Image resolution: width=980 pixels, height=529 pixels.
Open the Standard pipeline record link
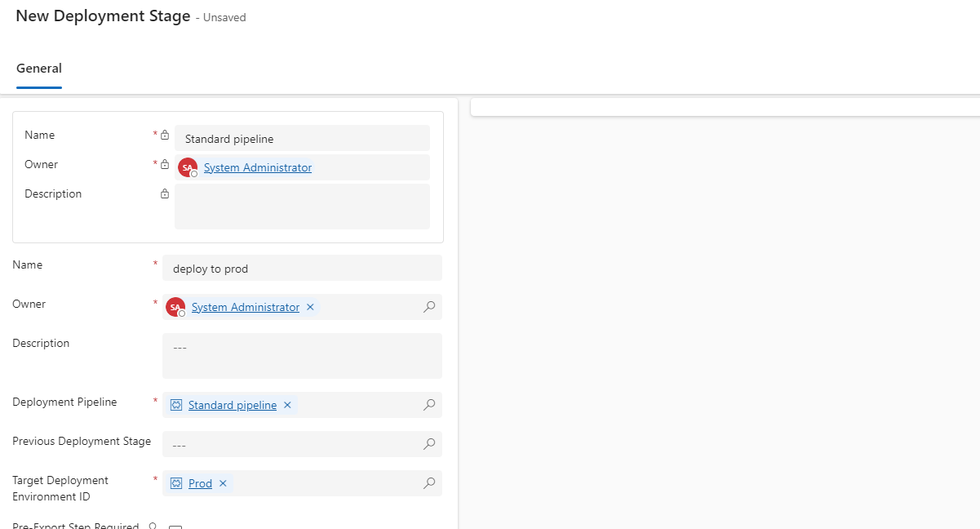(x=232, y=404)
